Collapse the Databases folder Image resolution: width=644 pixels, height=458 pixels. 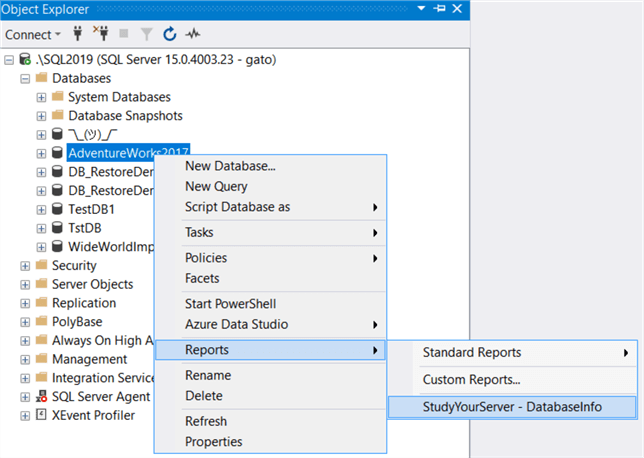25,79
